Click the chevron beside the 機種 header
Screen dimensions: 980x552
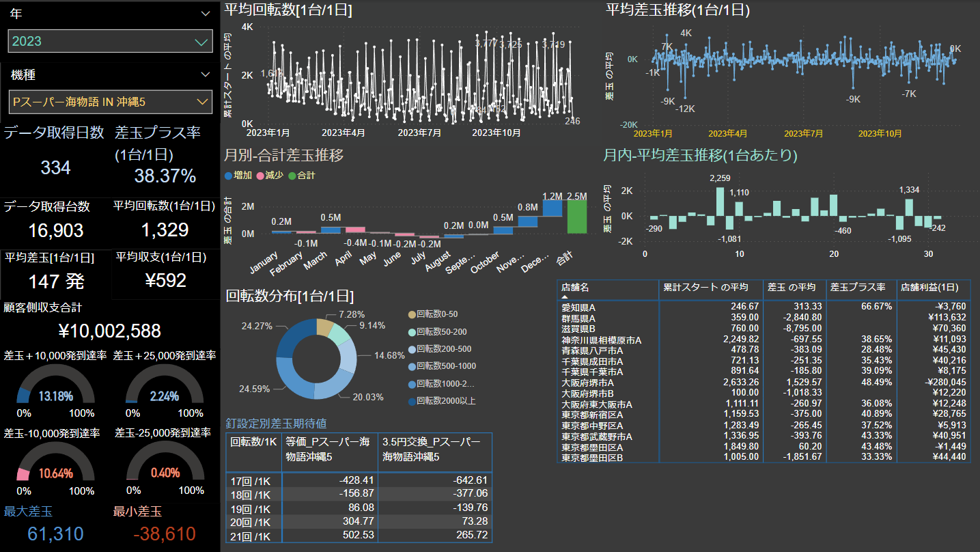(206, 74)
